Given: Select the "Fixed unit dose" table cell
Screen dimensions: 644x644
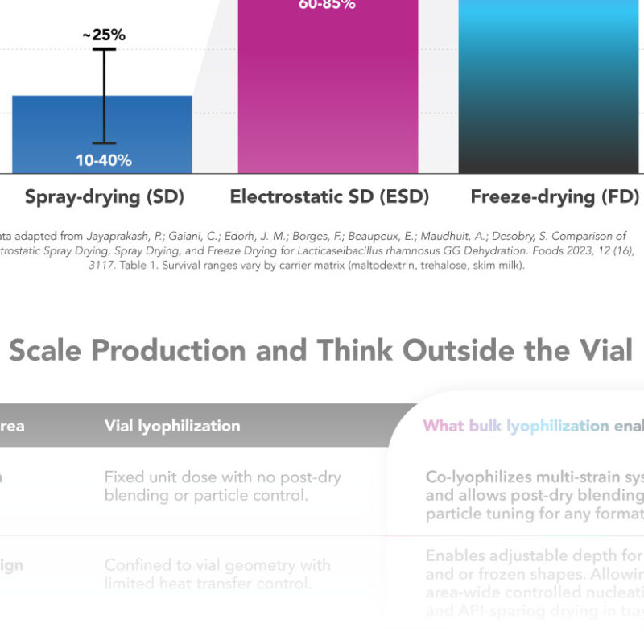Looking at the screenshot, I should click(222, 486).
